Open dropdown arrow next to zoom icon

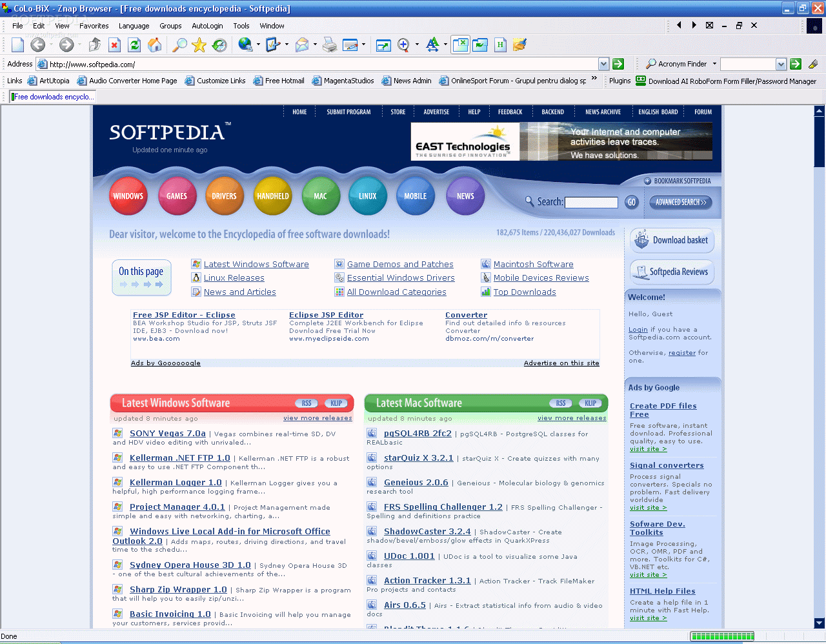416,45
